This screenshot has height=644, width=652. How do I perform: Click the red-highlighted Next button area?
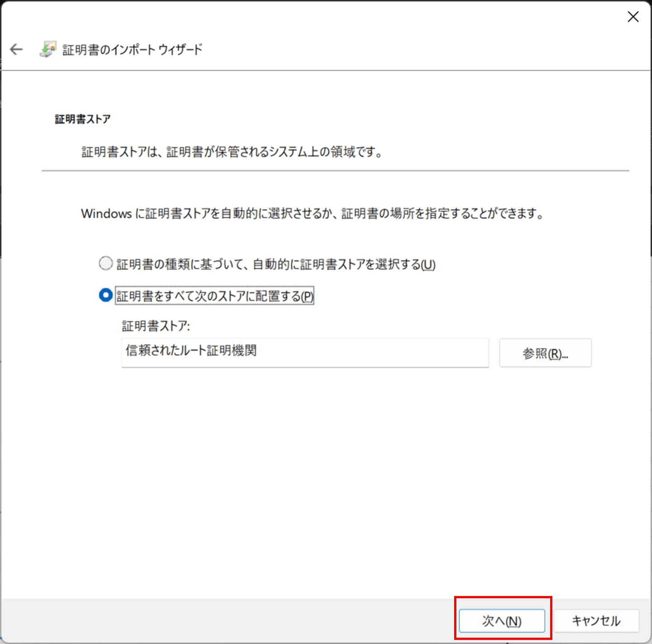503,620
